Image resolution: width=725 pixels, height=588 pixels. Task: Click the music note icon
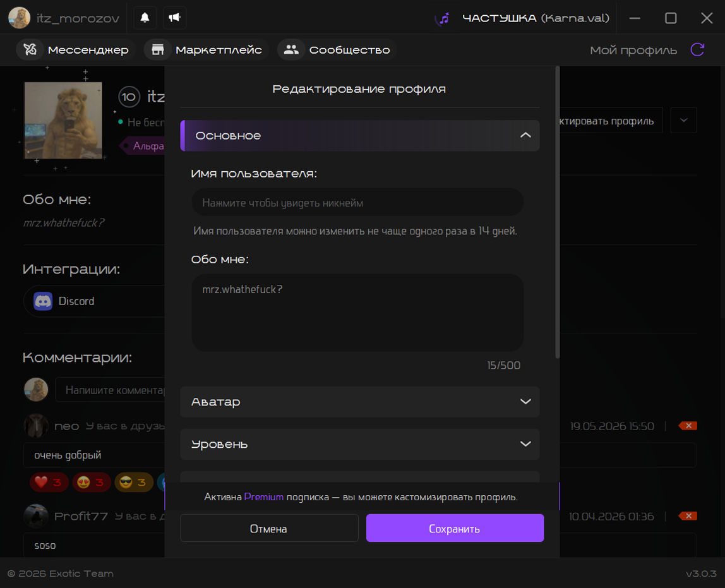(x=444, y=18)
